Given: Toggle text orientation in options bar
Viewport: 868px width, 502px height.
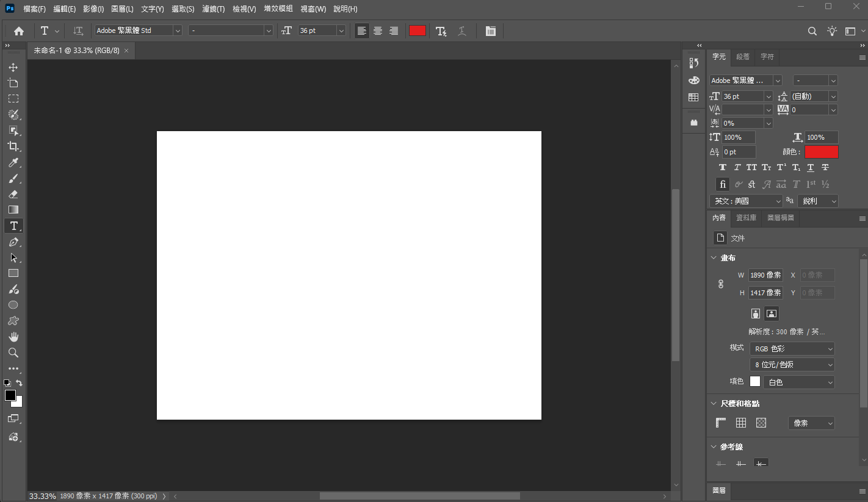Looking at the screenshot, I should (78, 30).
